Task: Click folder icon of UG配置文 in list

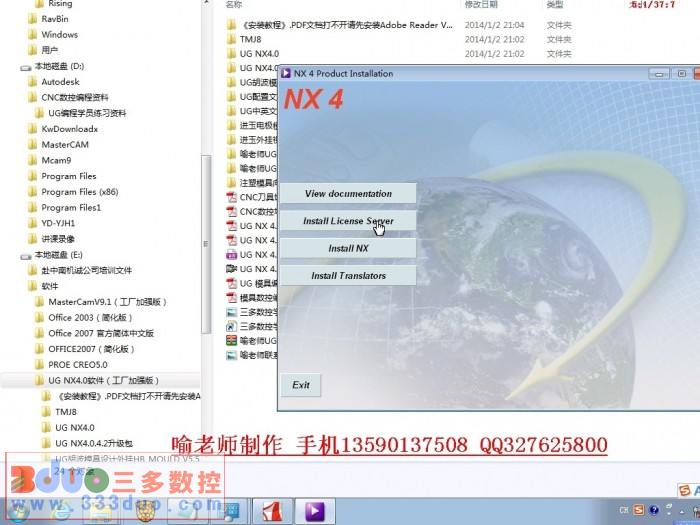Action: (231, 96)
